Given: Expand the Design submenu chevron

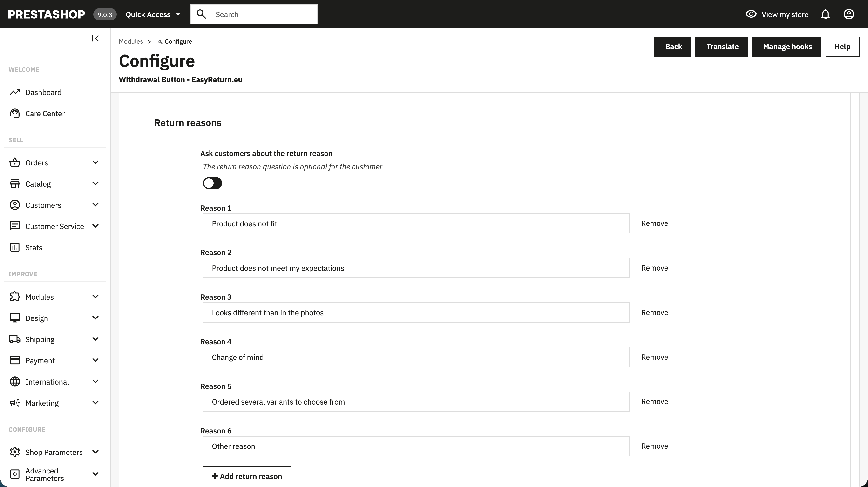Looking at the screenshot, I should [x=95, y=318].
